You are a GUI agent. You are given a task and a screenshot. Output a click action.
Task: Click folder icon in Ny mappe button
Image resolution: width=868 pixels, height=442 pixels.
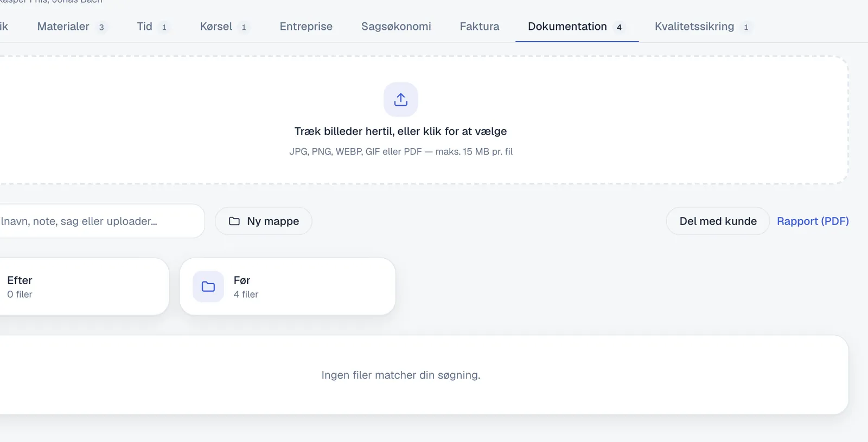[234, 221]
